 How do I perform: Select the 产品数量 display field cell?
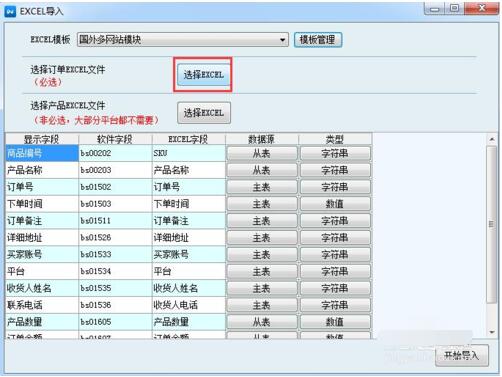click(x=42, y=322)
